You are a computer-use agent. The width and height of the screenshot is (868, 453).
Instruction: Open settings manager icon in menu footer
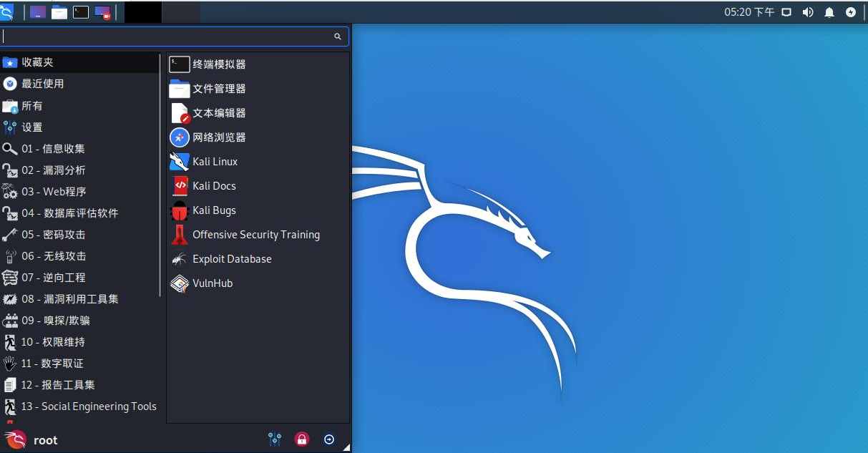pyautogui.click(x=274, y=439)
